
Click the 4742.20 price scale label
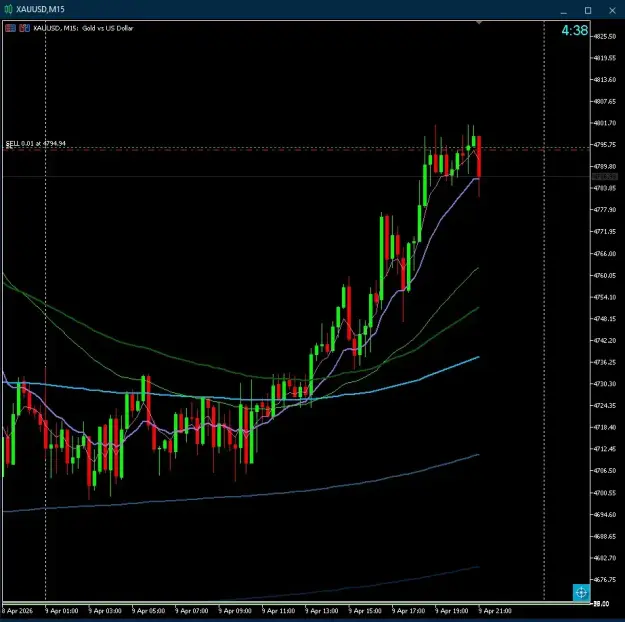pyautogui.click(x=605, y=341)
